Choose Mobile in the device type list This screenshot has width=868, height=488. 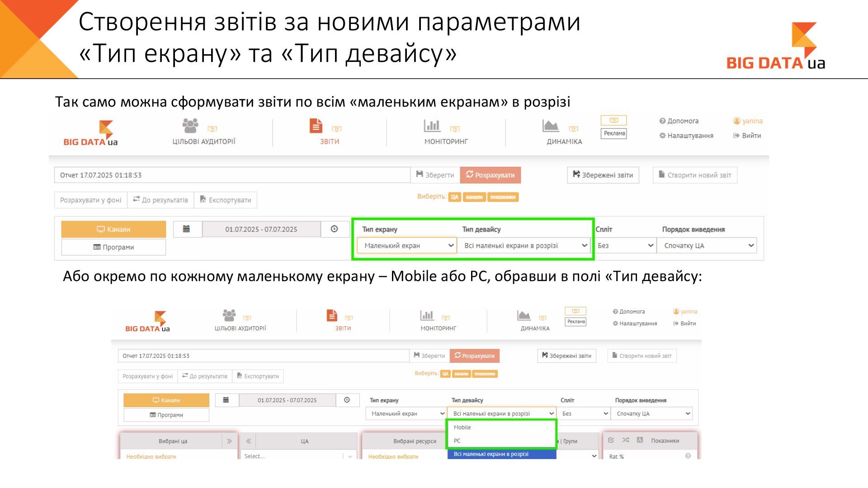click(501, 427)
